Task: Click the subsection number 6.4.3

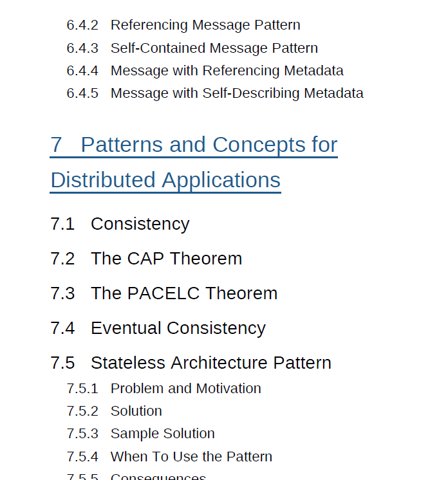Action: pyautogui.click(x=82, y=48)
